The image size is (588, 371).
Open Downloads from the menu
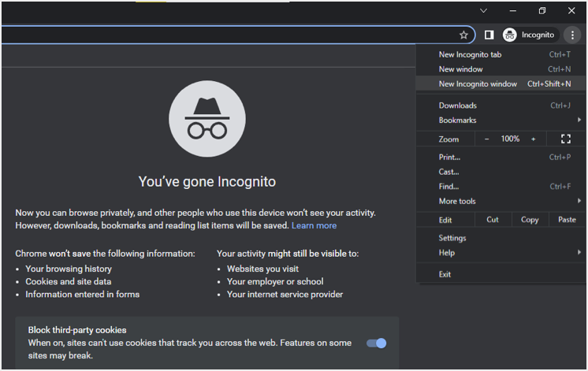click(x=457, y=106)
